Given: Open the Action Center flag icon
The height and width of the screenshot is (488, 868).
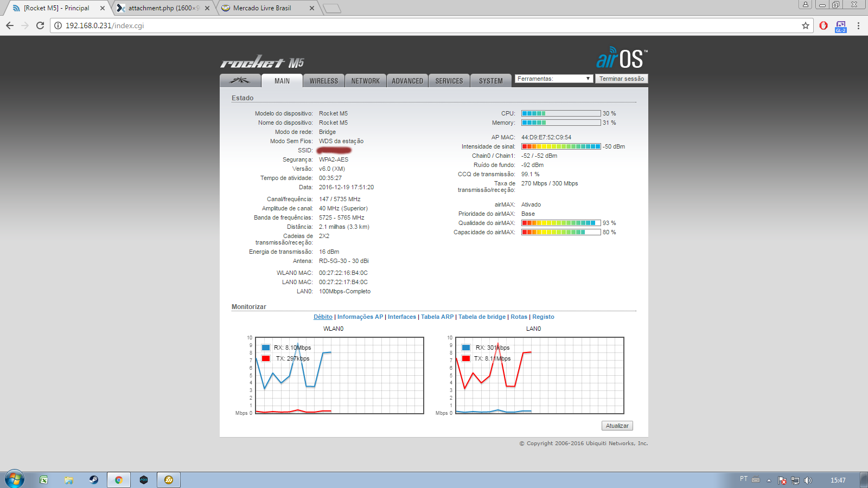Looking at the screenshot, I should point(782,480).
